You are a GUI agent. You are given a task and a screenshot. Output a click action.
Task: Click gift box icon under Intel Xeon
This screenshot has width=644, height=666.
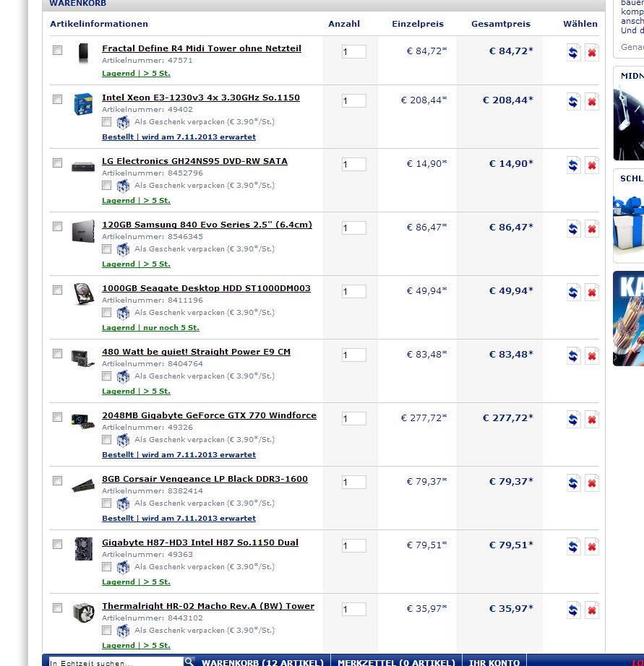pos(124,122)
